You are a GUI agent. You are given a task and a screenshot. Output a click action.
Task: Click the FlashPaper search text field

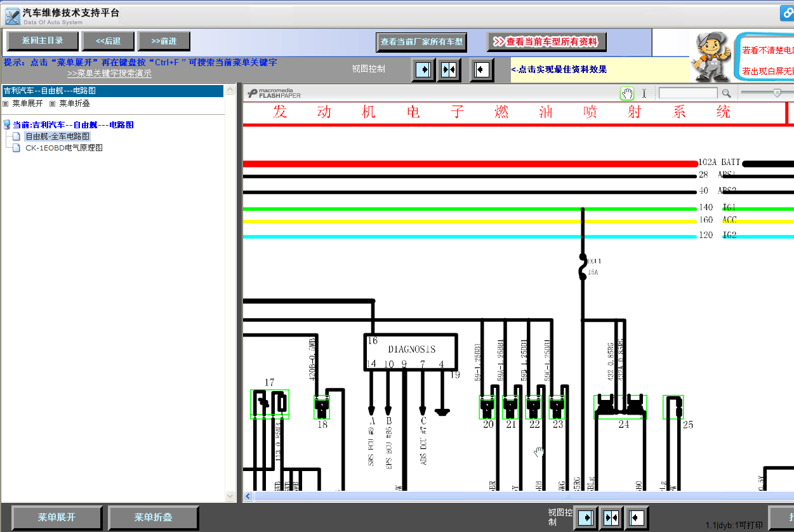click(x=689, y=94)
